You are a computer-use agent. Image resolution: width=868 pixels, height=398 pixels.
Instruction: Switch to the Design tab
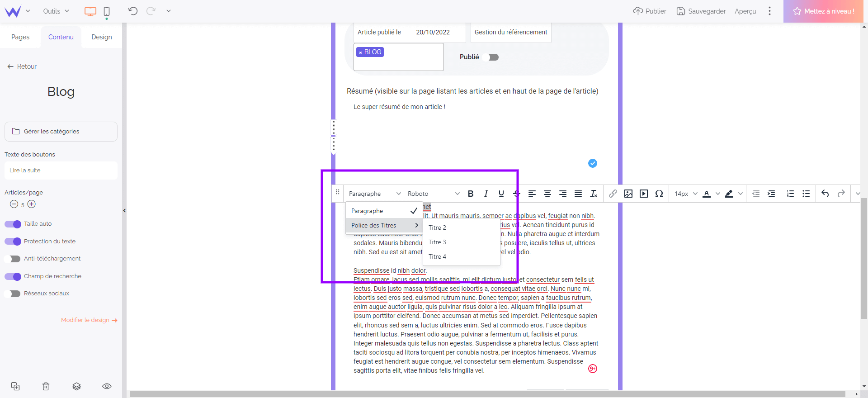point(102,37)
